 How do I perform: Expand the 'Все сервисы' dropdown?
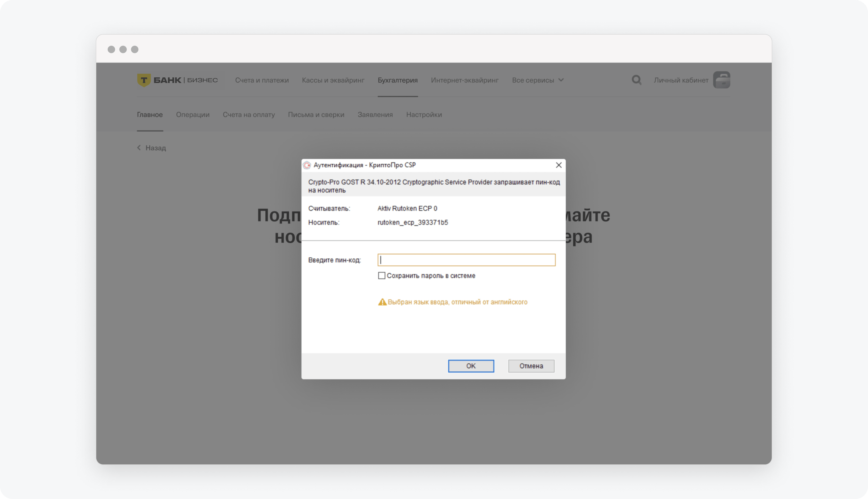tap(538, 80)
